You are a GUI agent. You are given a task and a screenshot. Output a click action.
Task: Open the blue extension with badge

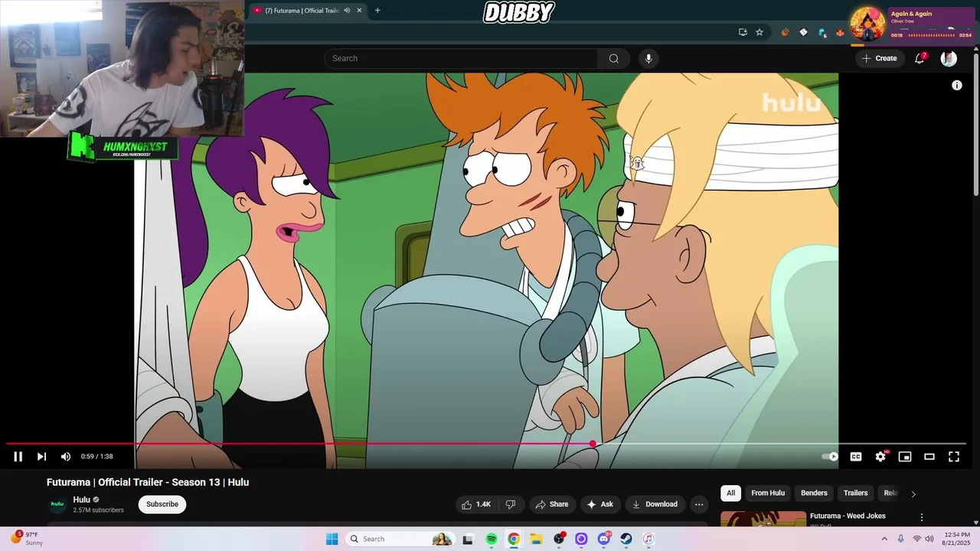tap(822, 32)
